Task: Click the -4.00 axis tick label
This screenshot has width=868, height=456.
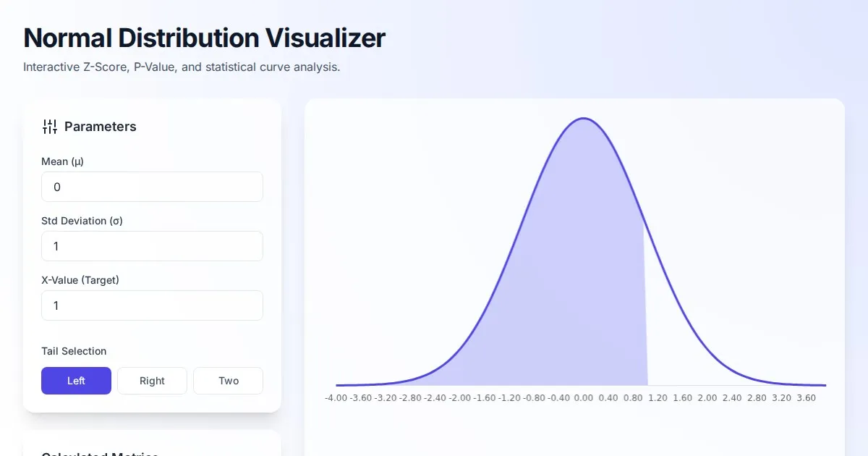Action: (336, 398)
